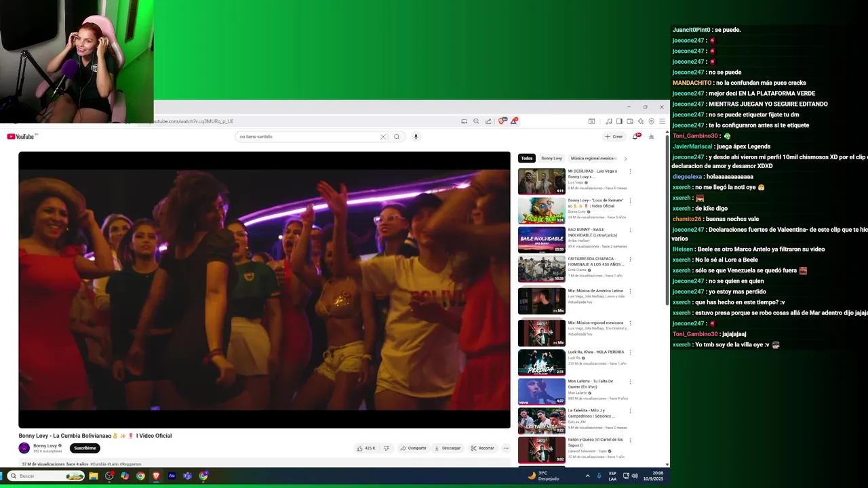Open the Brave Rewards triangle icon
The height and width of the screenshot is (488, 868).
pos(514,121)
